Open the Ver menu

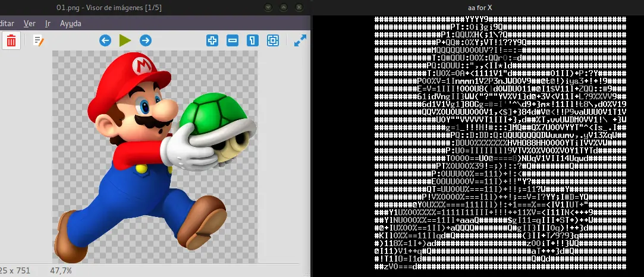click(30, 23)
